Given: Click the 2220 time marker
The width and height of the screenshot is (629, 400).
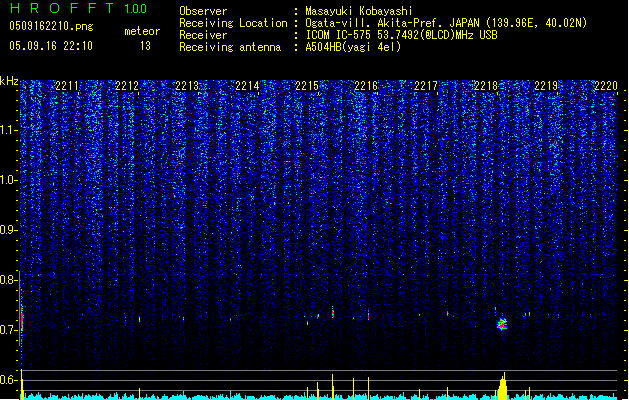Looking at the screenshot, I should (x=606, y=85).
